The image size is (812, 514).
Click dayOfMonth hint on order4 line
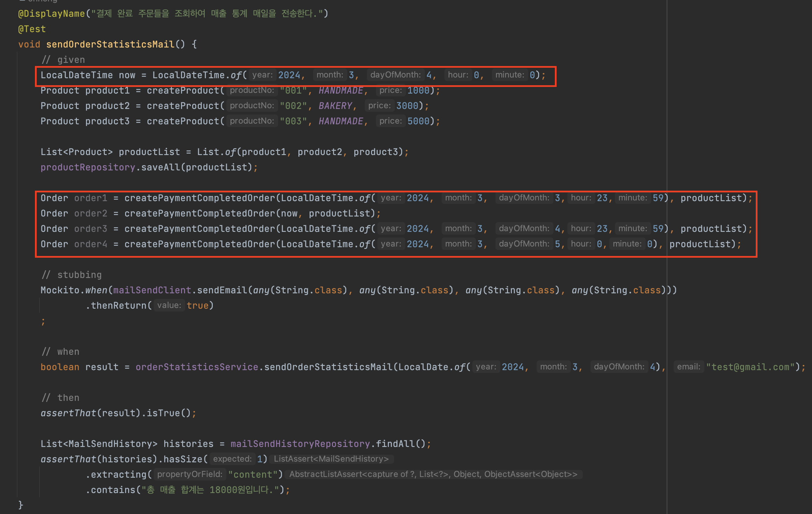click(523, 244)
